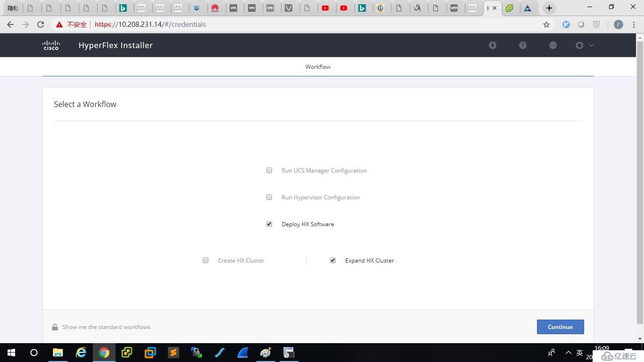
Task: Switch to the blue triangle-icon browser tab
Action: pos(528,8)
